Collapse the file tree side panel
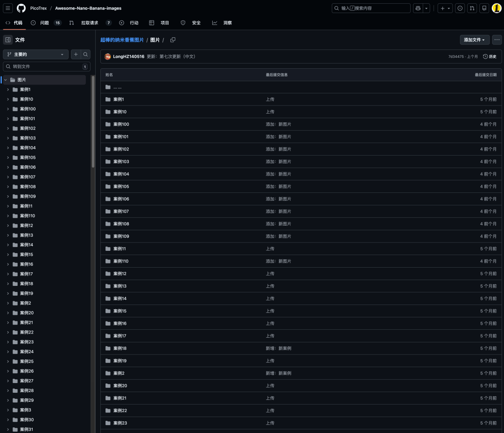Image resolution: width=504 pixels, height=433 pixels. [8, 40]
